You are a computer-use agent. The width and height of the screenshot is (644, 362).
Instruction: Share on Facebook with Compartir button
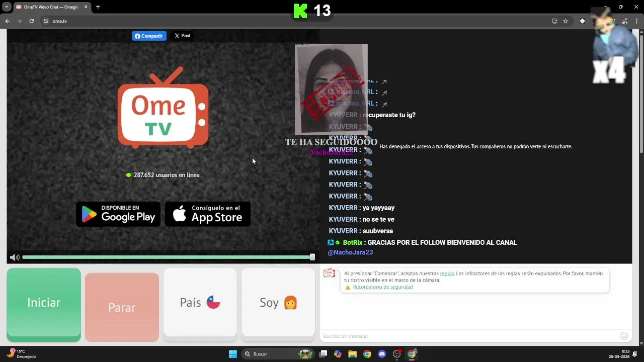click(149, 36)
